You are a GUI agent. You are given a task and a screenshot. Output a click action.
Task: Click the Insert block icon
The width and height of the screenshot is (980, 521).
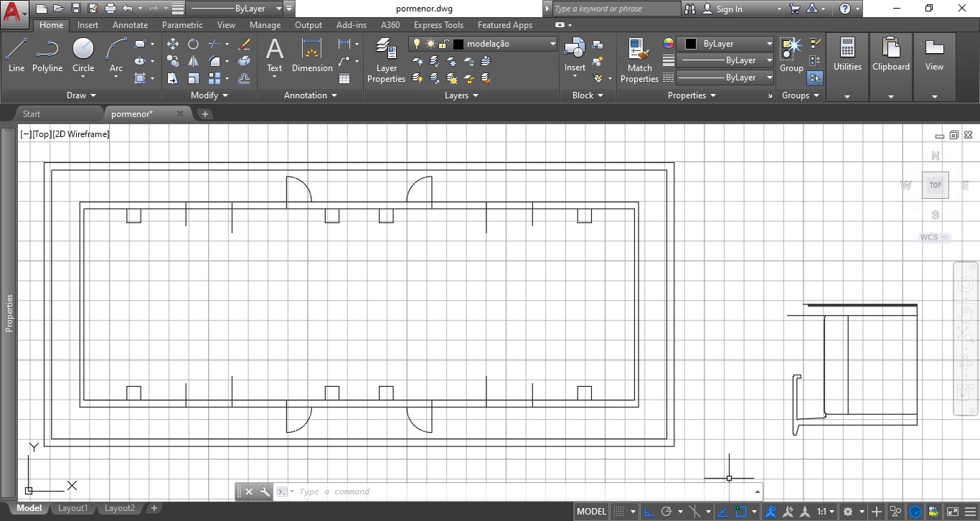pos(575,55)
